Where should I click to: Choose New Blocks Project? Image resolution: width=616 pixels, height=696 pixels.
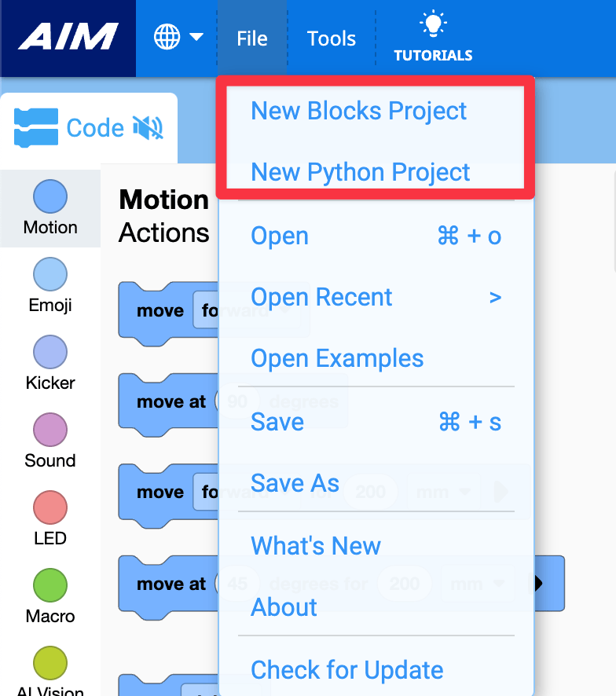point(359,112)
